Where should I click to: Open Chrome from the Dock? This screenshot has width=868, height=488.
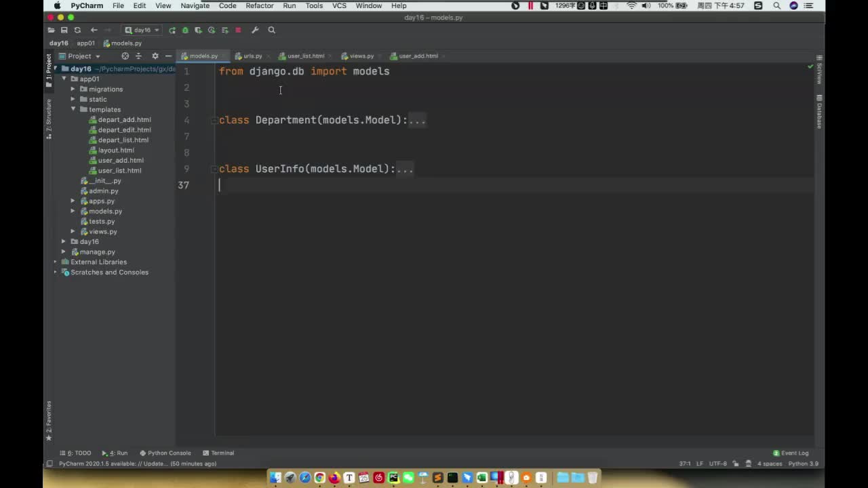pyautogui.click(x=319, y=478)
